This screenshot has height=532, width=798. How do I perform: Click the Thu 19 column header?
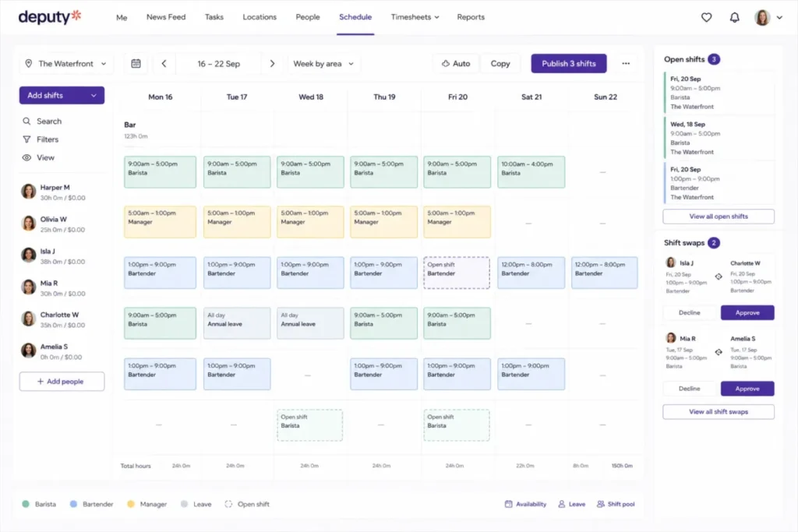(x=384, y=97)
